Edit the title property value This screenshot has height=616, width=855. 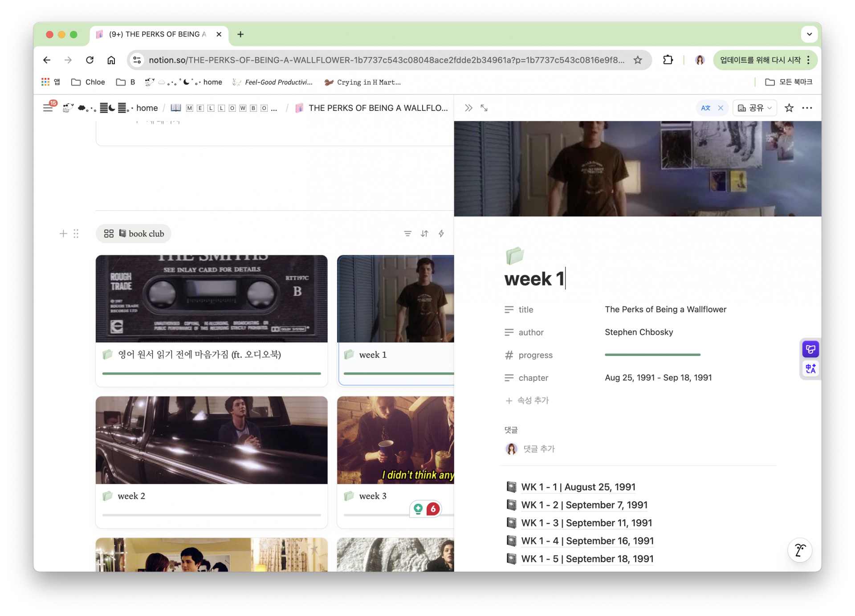[x=665, y=310]
